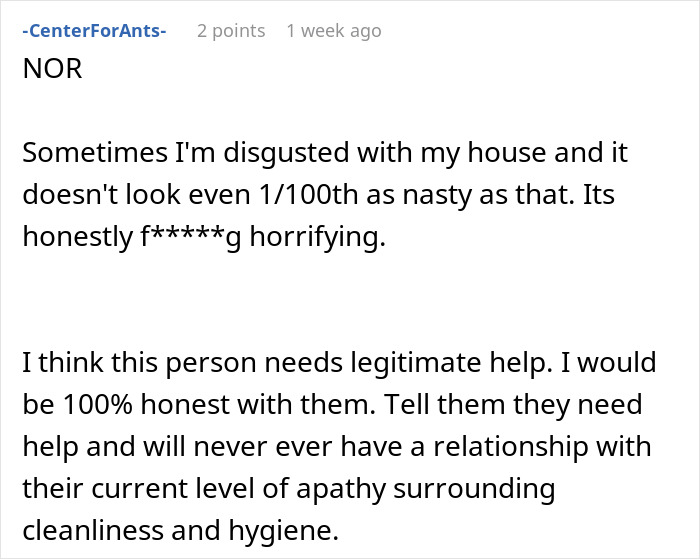
Task: Open the -CenterForAnts- user profile
Action: click(93, 31)
